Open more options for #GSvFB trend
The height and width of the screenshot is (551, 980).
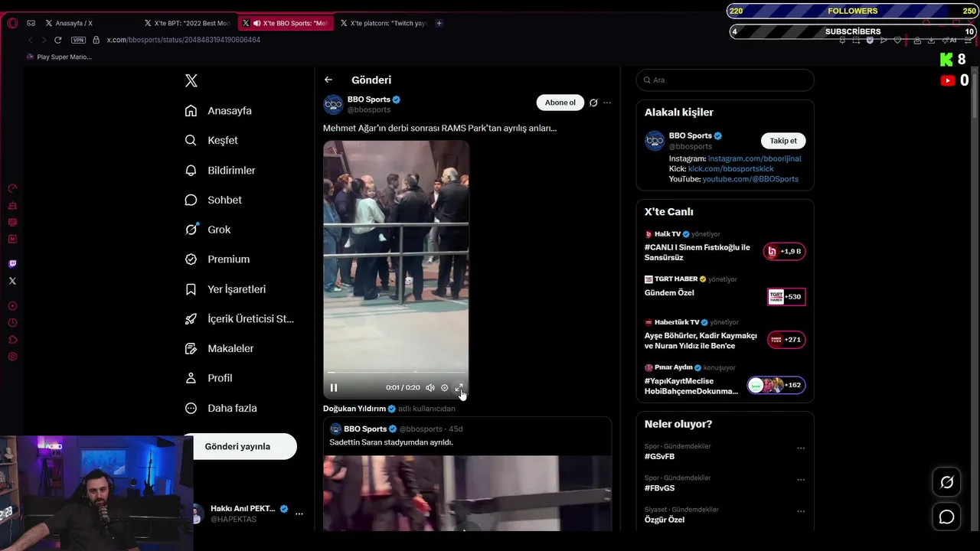(801, 448)
